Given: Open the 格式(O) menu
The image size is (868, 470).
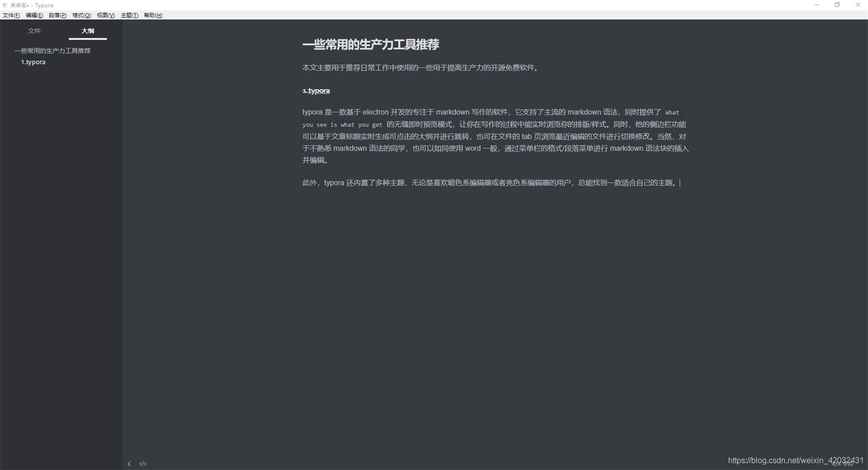Looking at the screenshot, I should (81, 15).
